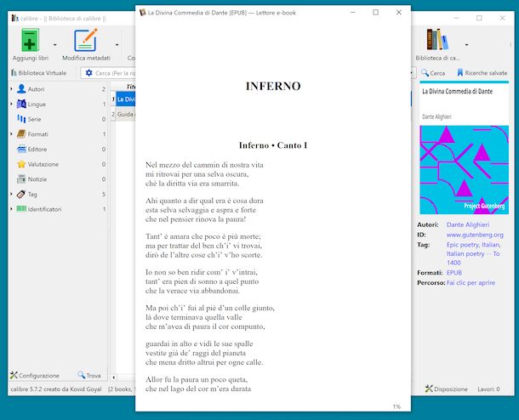Select the Editore icon in sidebar

(21, 149)
